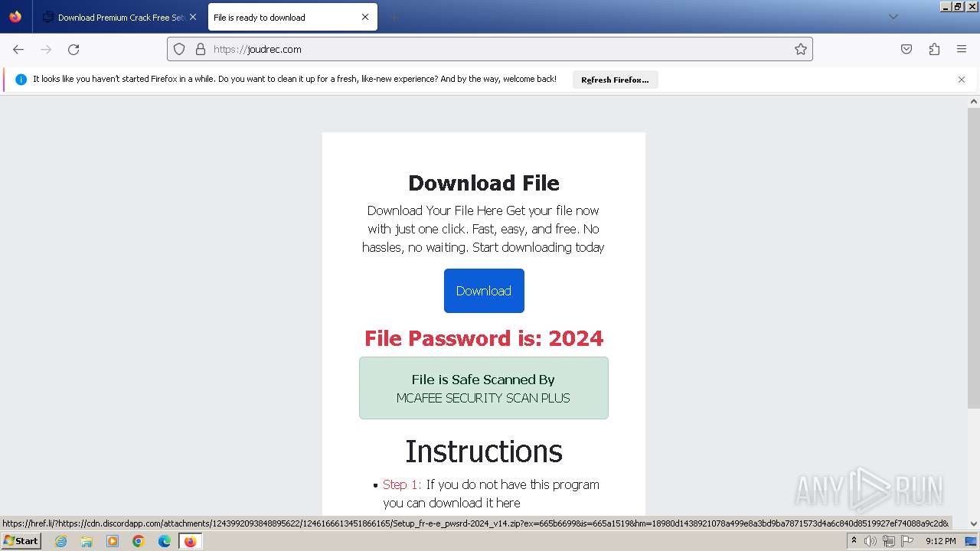Image resolution: width=980 pixels, height=551 pixels.
Task: Open the Action Center flag icon
Action: [x=907, y=541]
